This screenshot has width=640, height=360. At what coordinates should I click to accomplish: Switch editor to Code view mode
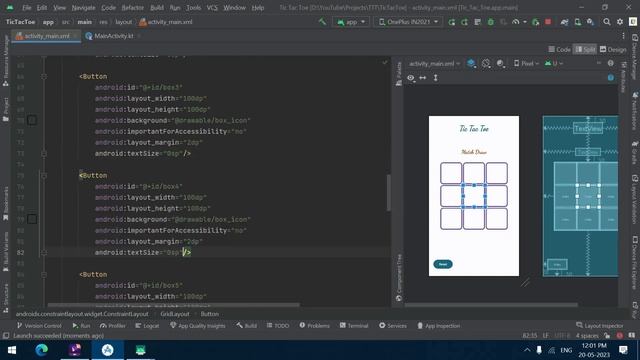559,49
